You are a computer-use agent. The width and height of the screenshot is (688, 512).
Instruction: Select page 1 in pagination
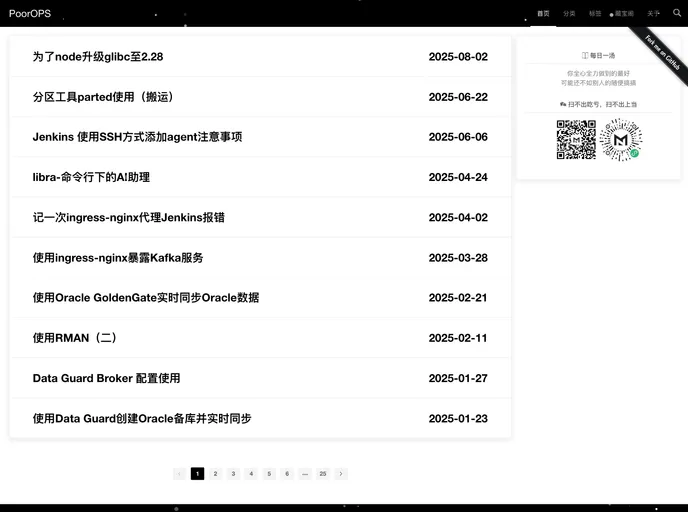click(x=197, y=474)
